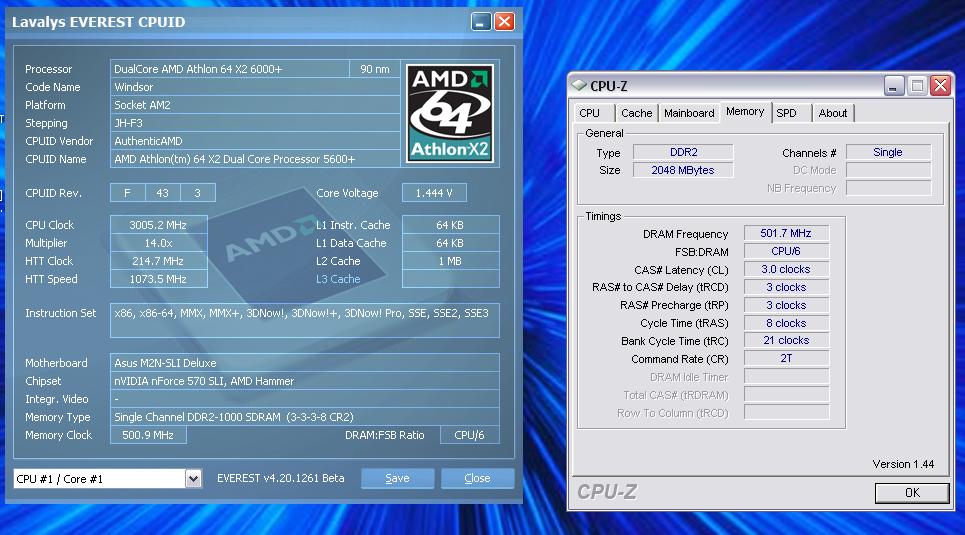The height and width of the screenshot is (535, 965).
Task: Minimize the EVEREST CPUID window
Action: pos(479,21)
